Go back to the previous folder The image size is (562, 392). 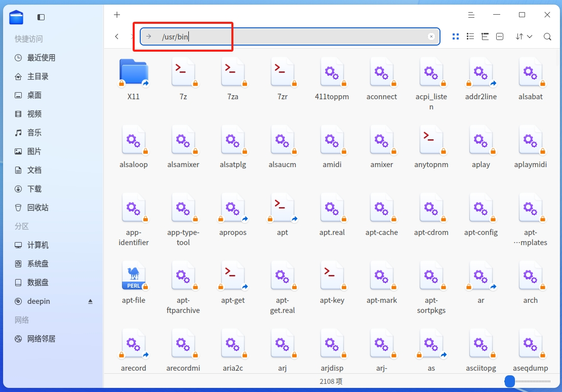tap(117, 36)
